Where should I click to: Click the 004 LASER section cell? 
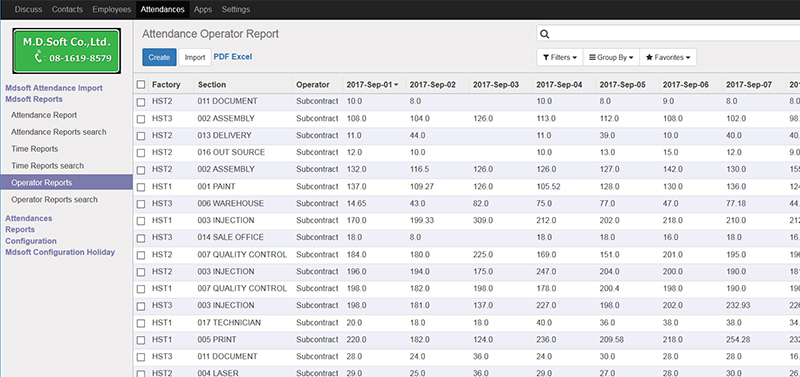tap(218, 373)
